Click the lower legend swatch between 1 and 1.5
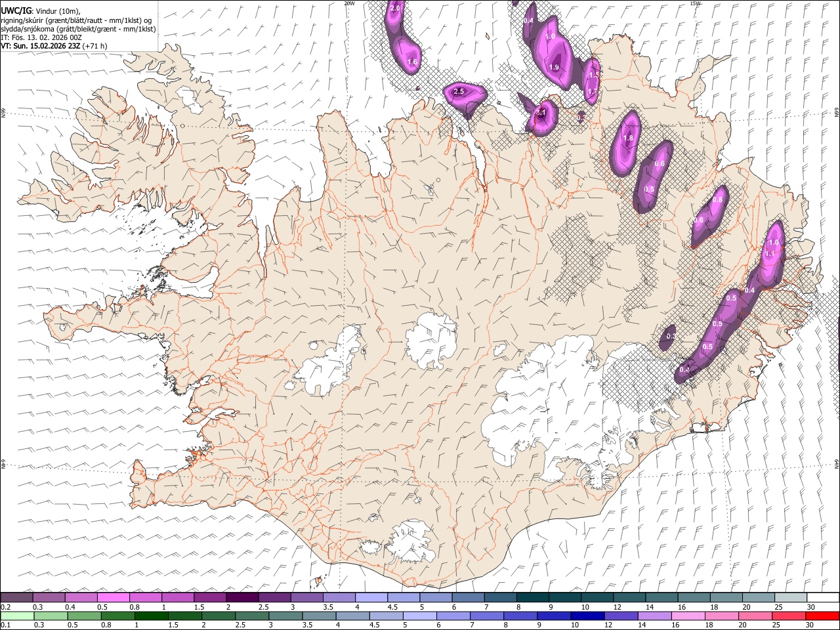840x630 pixels. (x=150, y=616)
